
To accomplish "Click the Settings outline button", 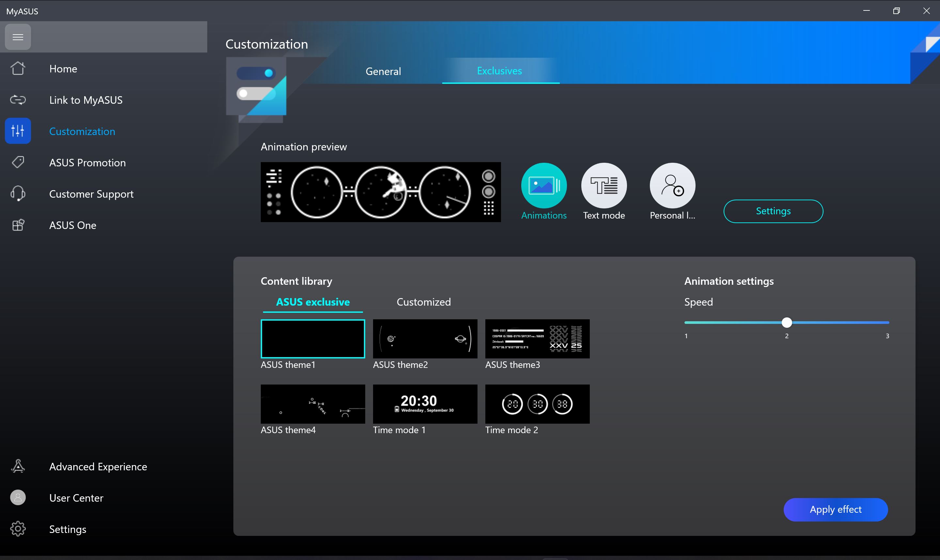I will coord(773,211).
